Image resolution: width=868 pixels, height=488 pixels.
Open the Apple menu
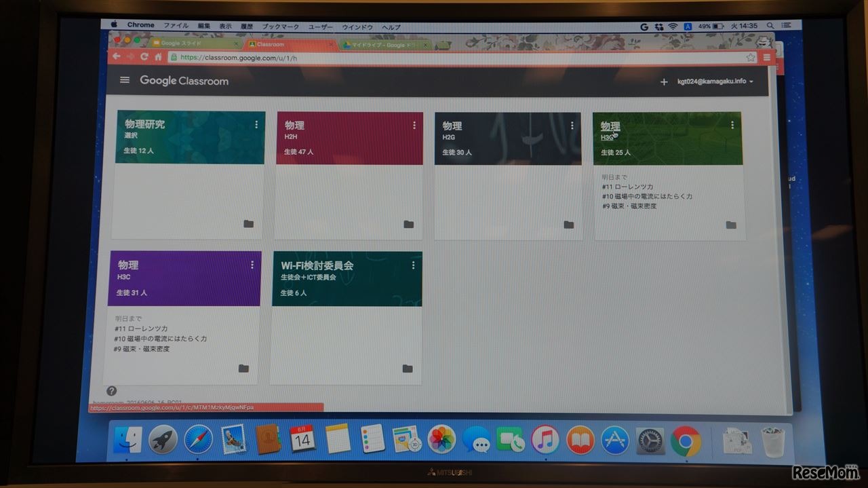click(114, 25)
